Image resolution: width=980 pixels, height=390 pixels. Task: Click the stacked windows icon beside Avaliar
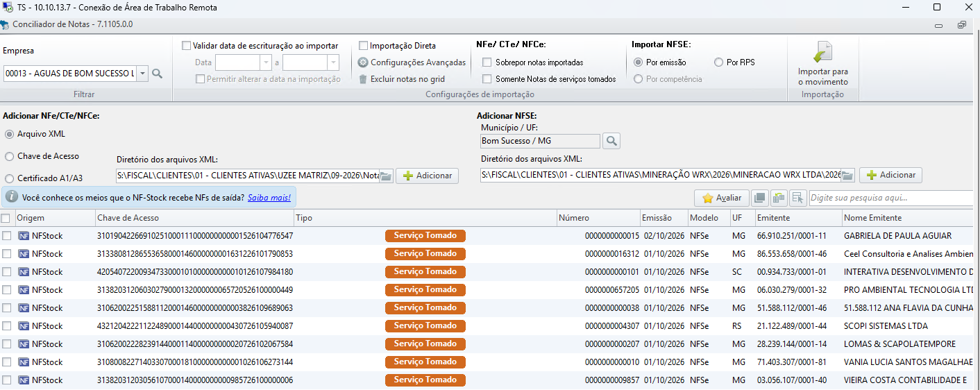tap(760, 198)
